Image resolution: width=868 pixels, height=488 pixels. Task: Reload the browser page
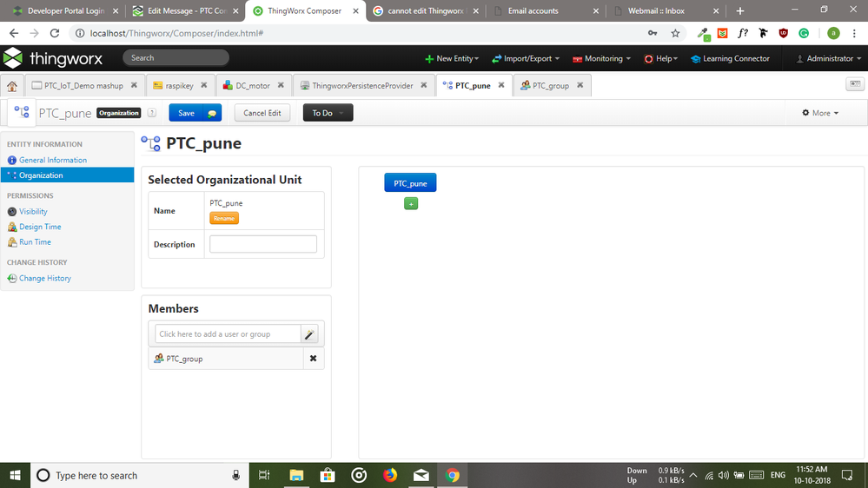(55, 33)
